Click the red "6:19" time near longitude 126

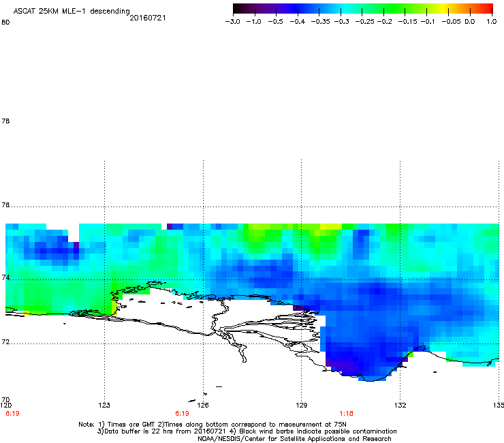pos(182,414)
